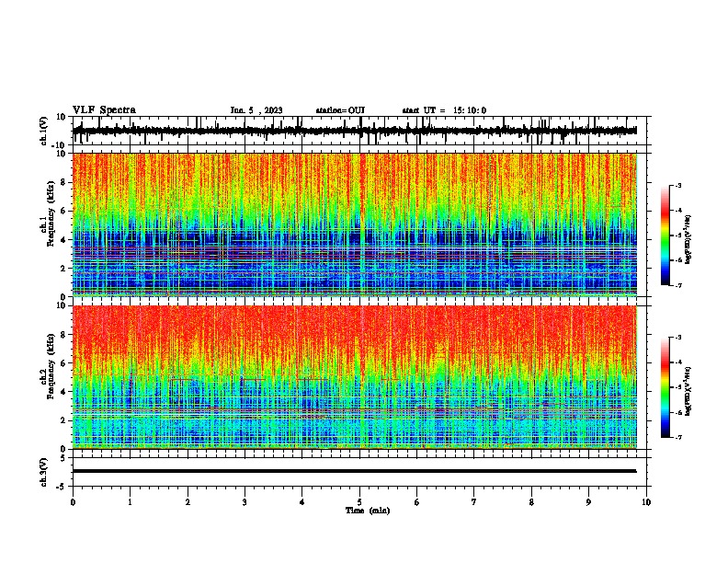728x563 pixels.
Task: Click time axis tick label '1'
Action: pyautogui.click(x=130, y=502)
